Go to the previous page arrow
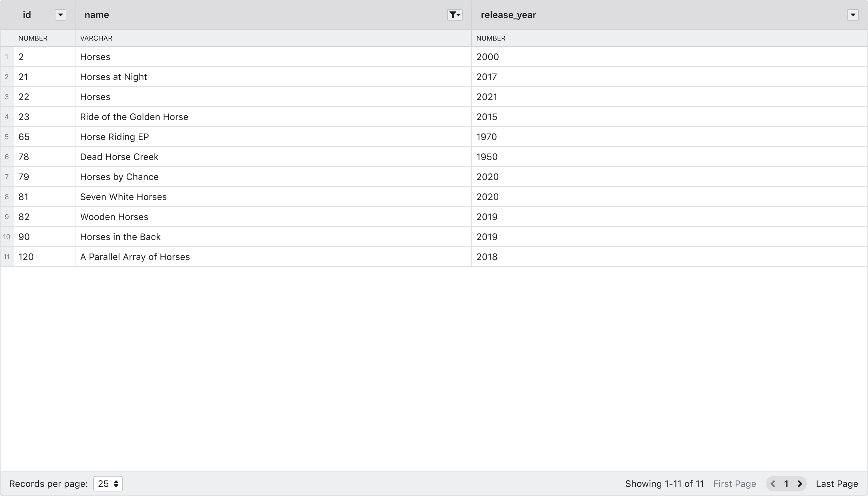 (773, 484)
